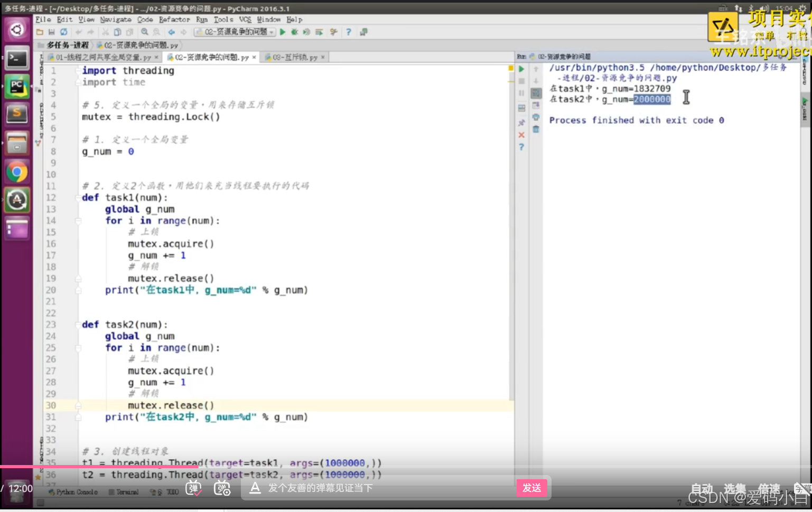The image size is (812, 512).
Task: Click the Pause output icon in Run panel
Action: click(521, 93)
